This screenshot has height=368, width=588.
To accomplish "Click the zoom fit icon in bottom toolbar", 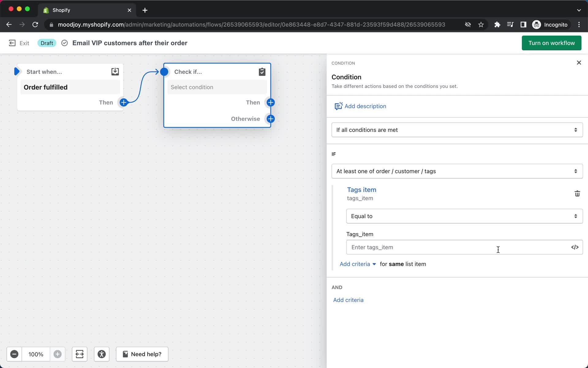I will pyautogui.click(x=79, y=354).
